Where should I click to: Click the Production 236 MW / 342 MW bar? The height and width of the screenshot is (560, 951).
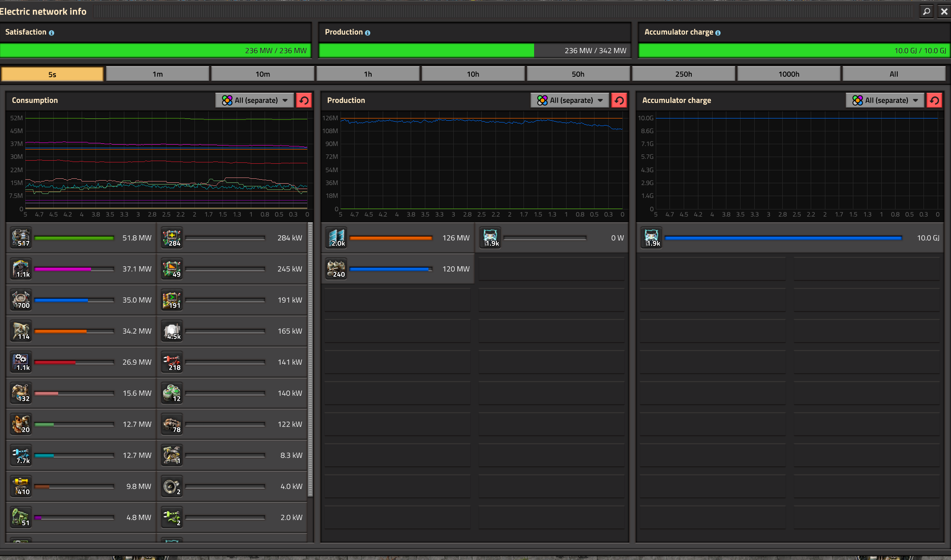coord(475,51)
